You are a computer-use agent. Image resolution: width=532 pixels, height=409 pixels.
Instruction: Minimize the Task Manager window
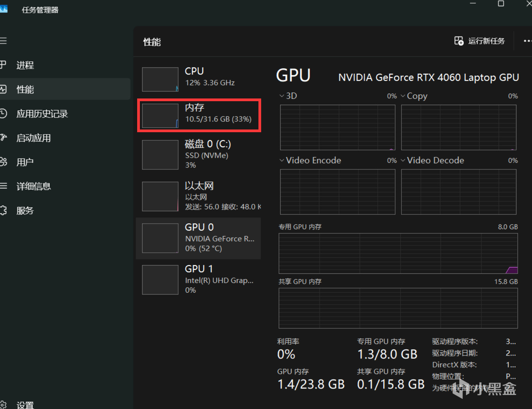pyautogui.click(x=473, y=3)
